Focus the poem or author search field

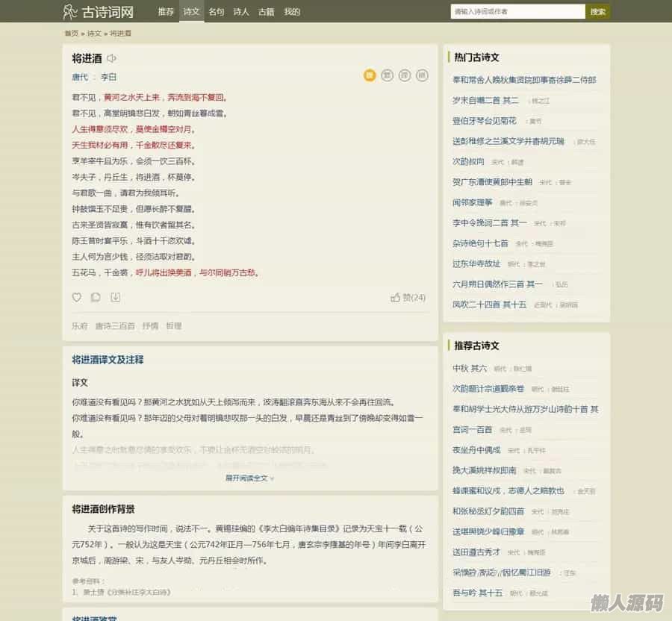(517, 12)
